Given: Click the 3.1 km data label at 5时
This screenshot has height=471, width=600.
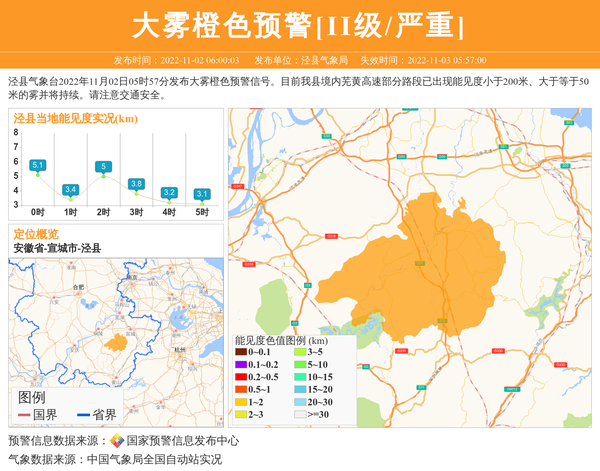Looking at the screenshot, I should 202,194.
